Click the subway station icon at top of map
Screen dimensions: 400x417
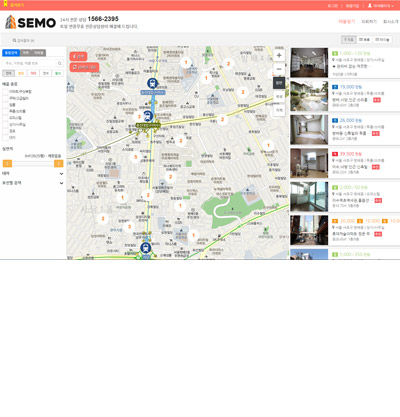click(x=152, y=83)
